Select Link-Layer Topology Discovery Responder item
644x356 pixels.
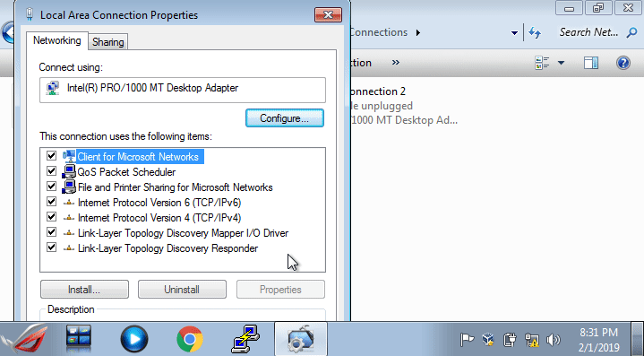click(x=167, y=248)
